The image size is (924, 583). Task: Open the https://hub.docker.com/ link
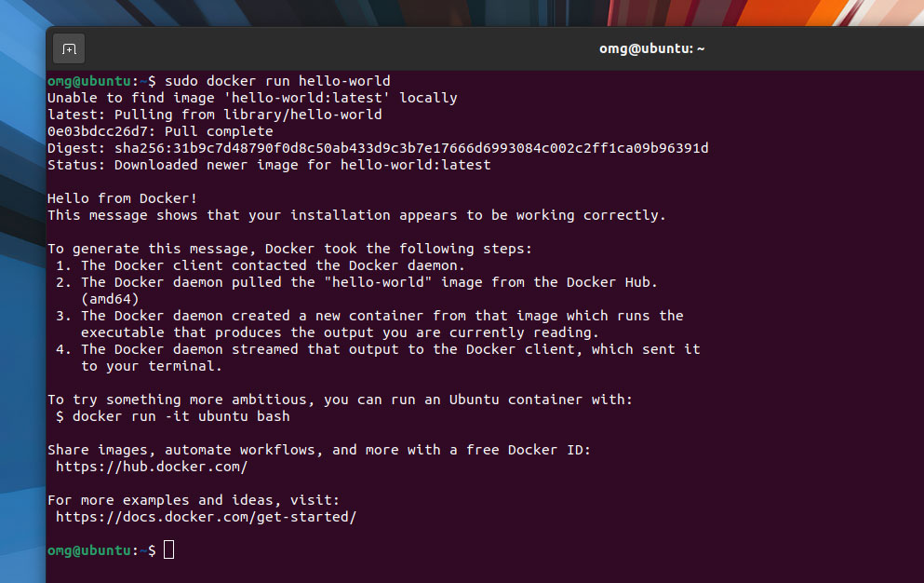(x=152, y=467)
